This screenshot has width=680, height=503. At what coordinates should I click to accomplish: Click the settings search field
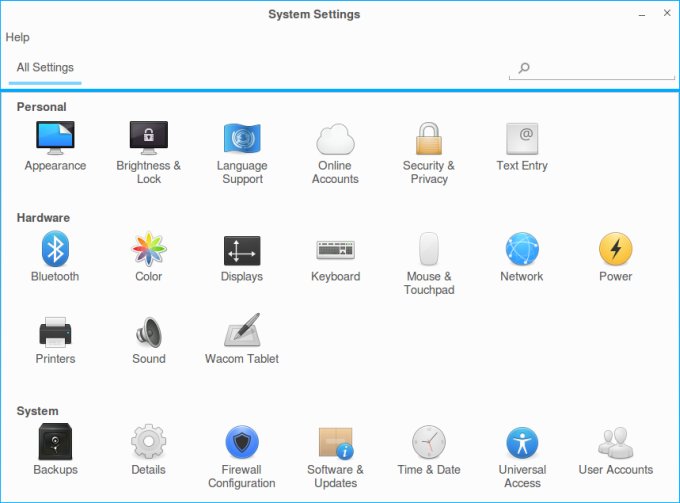point(592,68)
